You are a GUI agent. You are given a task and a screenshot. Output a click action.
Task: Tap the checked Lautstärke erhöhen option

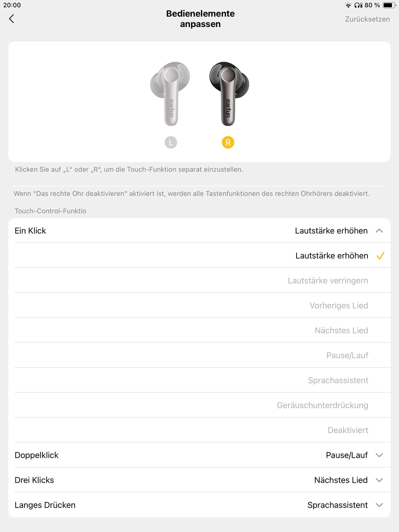pyautogui.click(x=332, y=256)
